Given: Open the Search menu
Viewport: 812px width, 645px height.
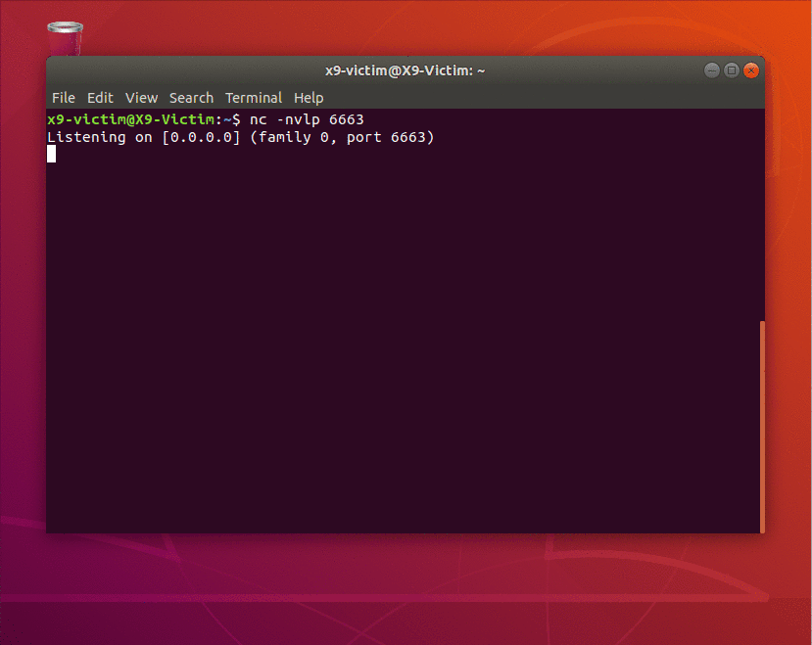Looking at the screenshot, I should pyautogui.click(x=191, y=98).
